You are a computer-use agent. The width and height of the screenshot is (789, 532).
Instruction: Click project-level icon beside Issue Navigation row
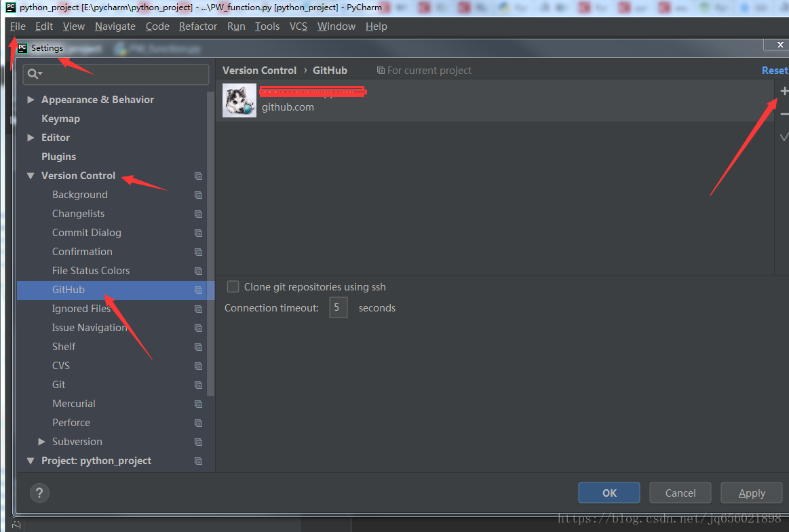click(198, 328)
